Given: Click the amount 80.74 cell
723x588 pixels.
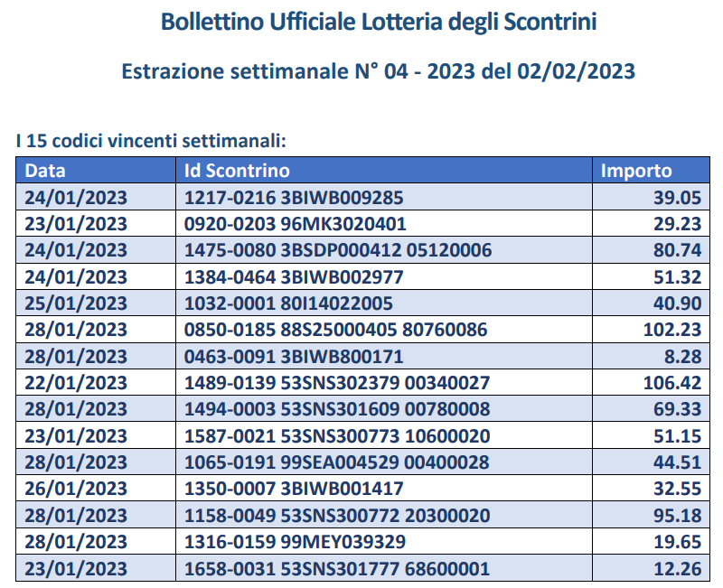Looking at the screenshot, I should 676,250.
